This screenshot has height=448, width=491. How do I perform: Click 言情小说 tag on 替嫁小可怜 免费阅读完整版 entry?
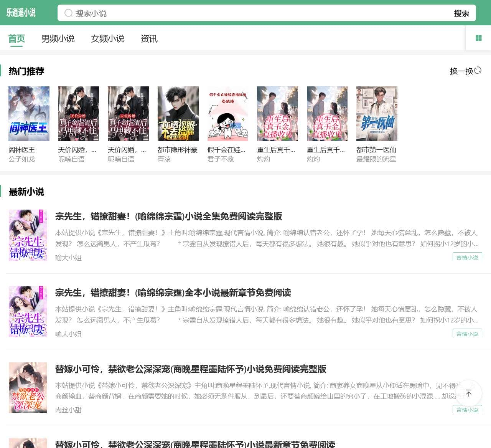coord(467,409)
